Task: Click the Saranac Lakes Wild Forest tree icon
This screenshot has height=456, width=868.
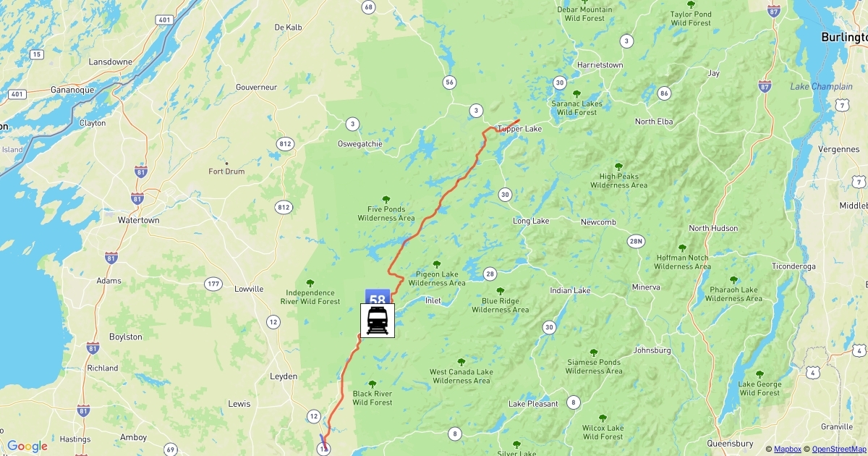Action: coord(576,93)
